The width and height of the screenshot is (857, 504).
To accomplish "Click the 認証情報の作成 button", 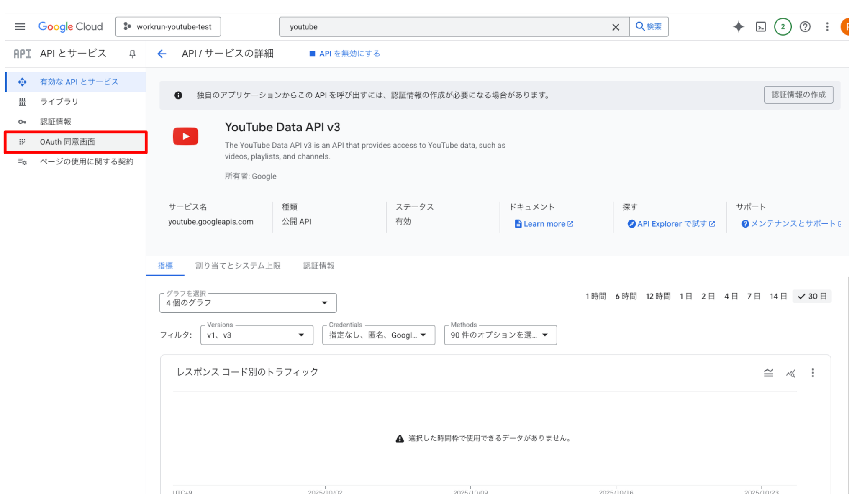I will pyautogui.click(x=798, y=95).
